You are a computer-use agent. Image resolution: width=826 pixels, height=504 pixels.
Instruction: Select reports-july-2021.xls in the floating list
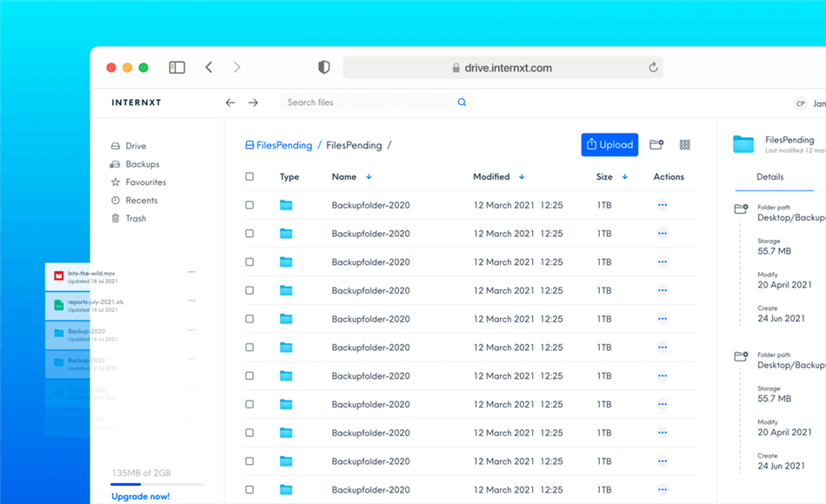96,302
